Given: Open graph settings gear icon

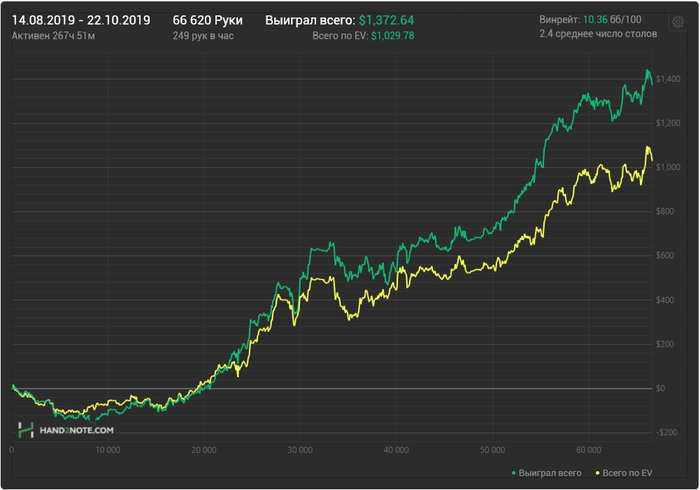Looking at the screenshot, I should pyautogui.click(x=677, y=20).
